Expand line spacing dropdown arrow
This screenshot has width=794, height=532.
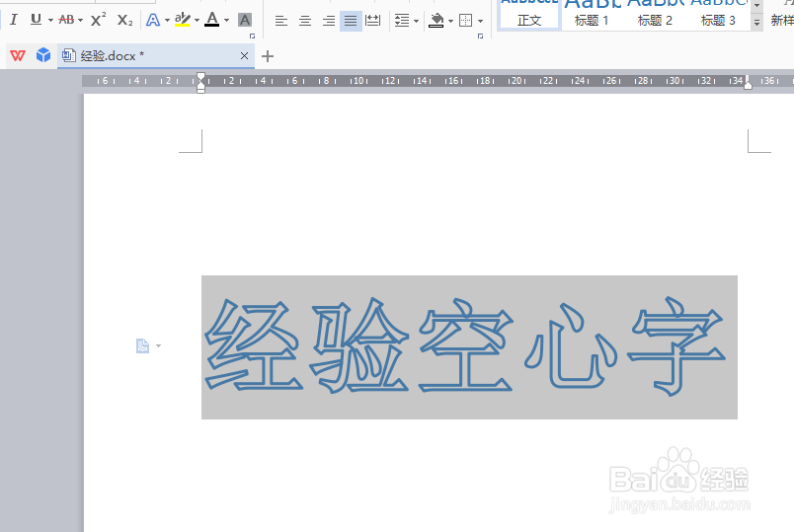pos(416,21)
